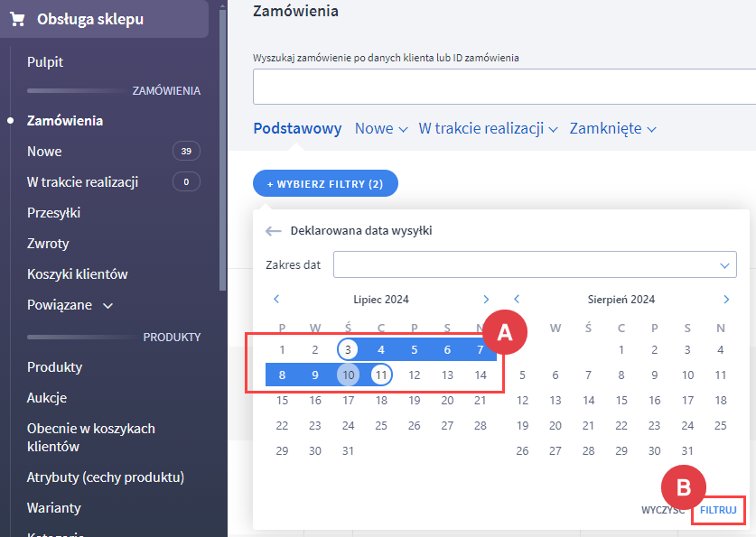This screenshot has height=537, width=756.
Task: Click the shopping cart icon beside Obsługa sklepu
Action: 17,19
